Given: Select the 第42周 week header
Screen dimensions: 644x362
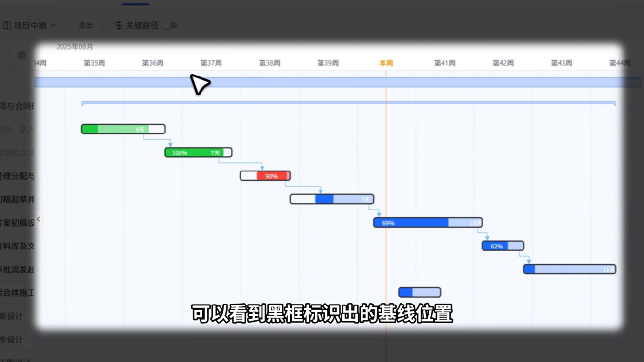Looking at the screenshot, I should click(503, 63).
